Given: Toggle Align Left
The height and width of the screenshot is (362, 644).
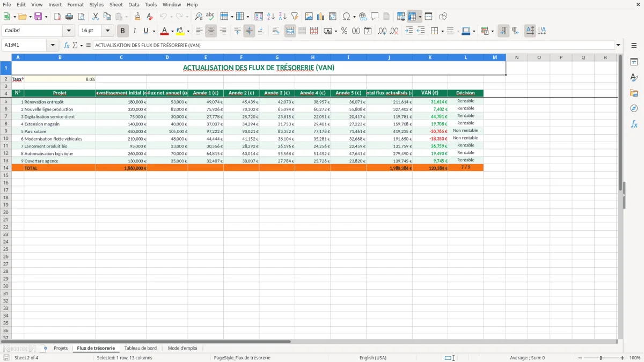Looking at the screenshot, I should click(199, 31).
